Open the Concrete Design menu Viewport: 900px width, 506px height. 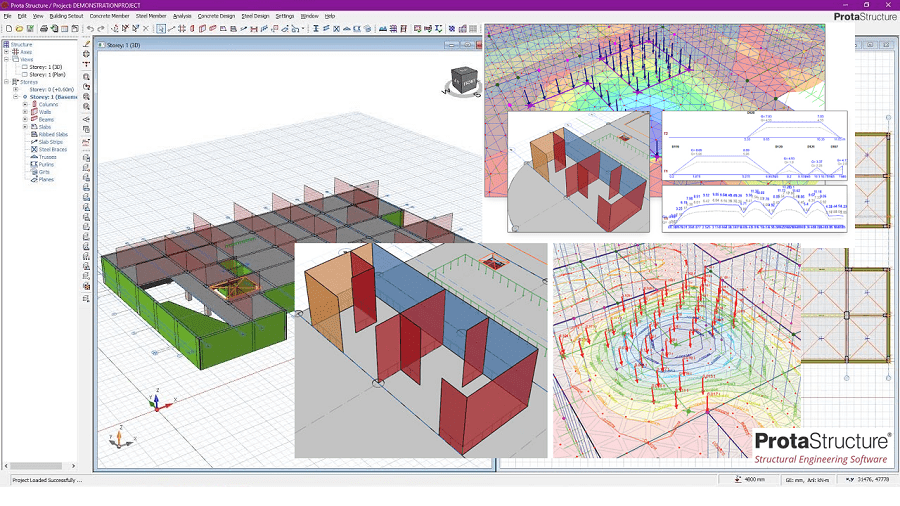216,16
